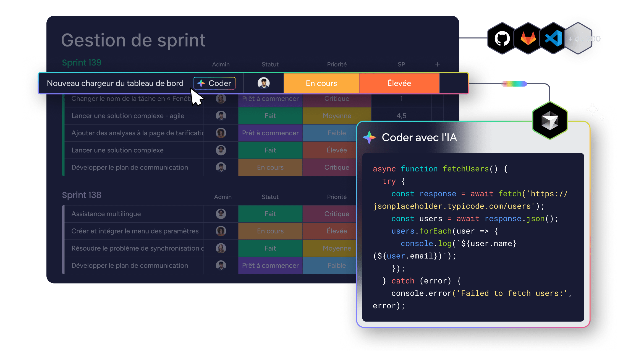
Task: Click the "Statut" column header
Action: [270, 64]
